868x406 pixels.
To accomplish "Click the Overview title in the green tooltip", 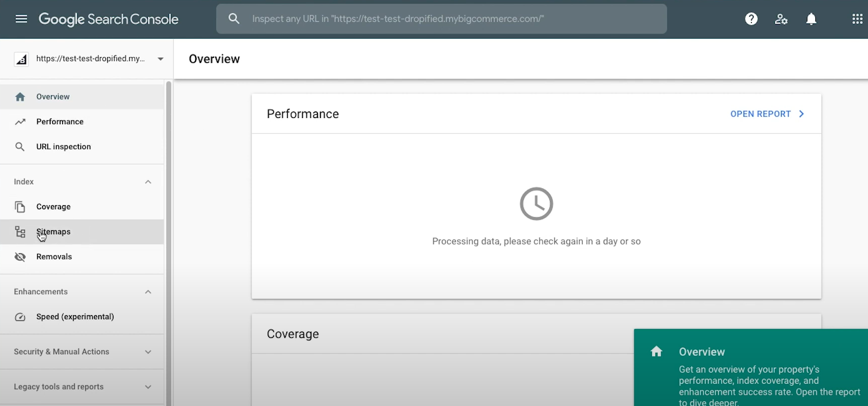I will click(x=702, y=352).
